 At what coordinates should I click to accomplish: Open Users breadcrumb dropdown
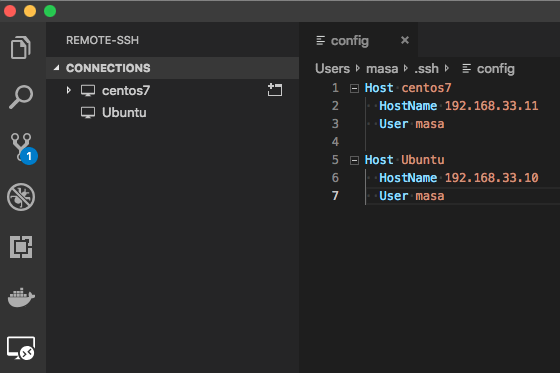tap(332, 68)
